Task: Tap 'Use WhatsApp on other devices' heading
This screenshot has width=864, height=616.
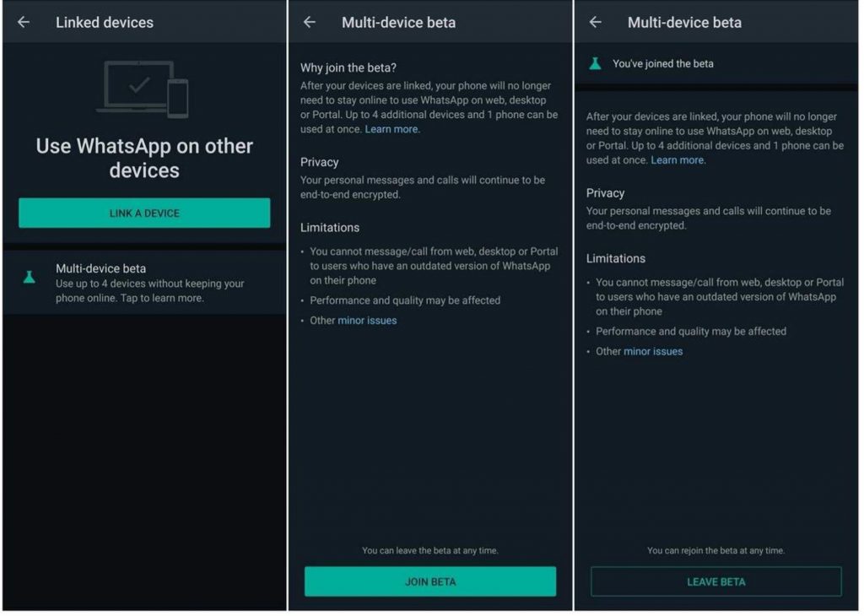Action: [144, 158]
